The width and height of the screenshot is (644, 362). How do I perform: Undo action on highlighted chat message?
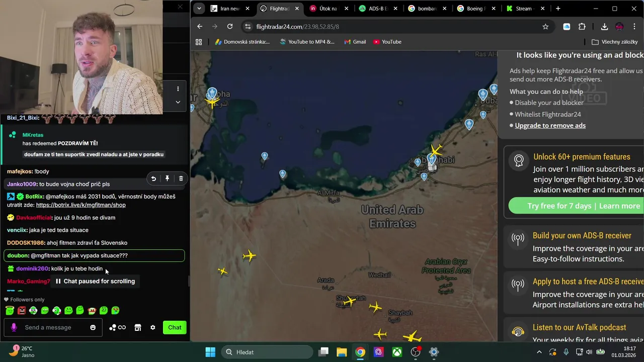pos(153,178)
